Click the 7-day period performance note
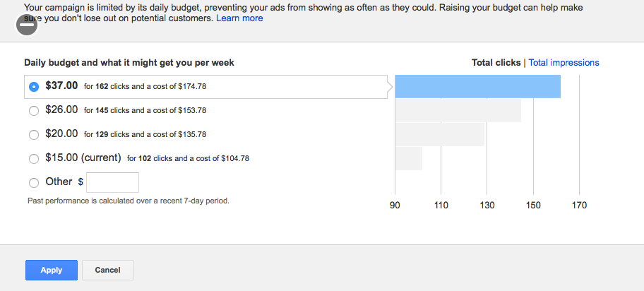644x291 pixels. (128, 201)
